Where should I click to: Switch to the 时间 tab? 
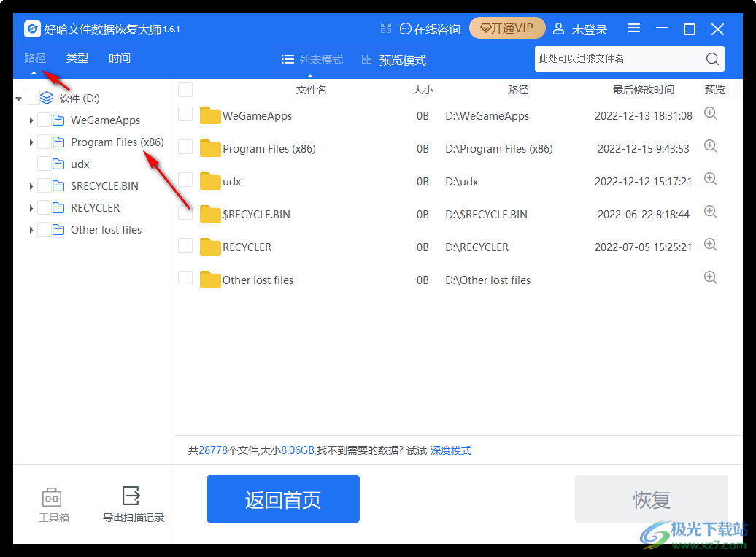coord(120,58)
